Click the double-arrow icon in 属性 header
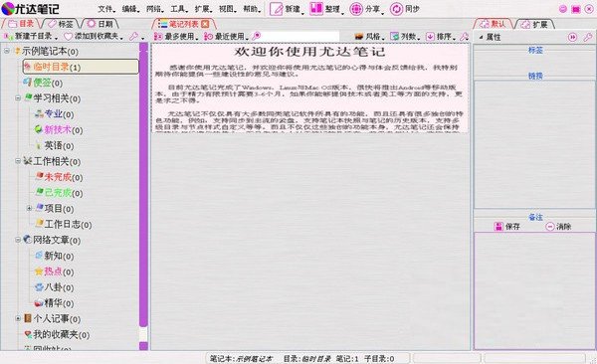 coord(572,37)
